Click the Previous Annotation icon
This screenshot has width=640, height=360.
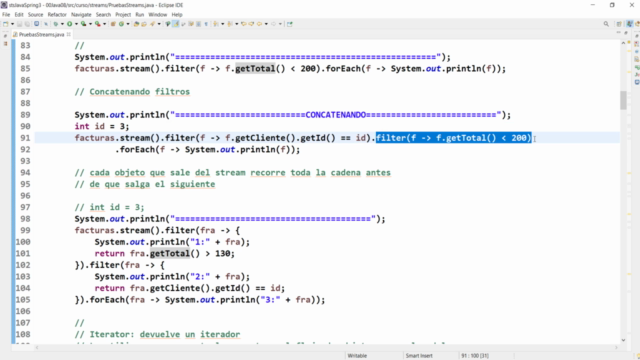click(x=230, y=24)
